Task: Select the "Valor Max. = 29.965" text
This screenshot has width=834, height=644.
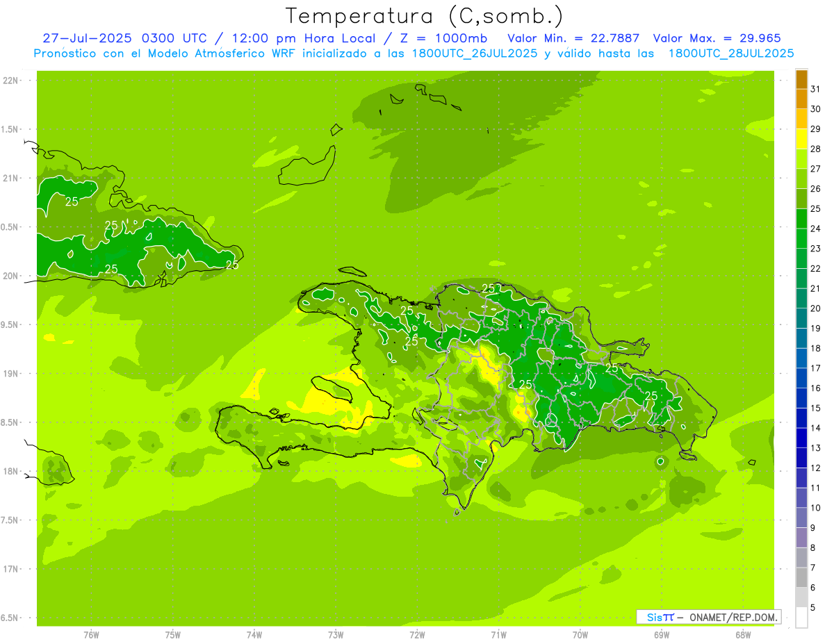Action: (x=717, y=38)
